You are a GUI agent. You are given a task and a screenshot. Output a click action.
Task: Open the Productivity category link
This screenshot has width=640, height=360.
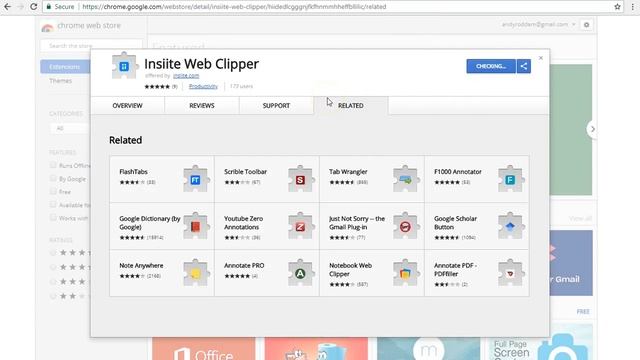[203, 86]
